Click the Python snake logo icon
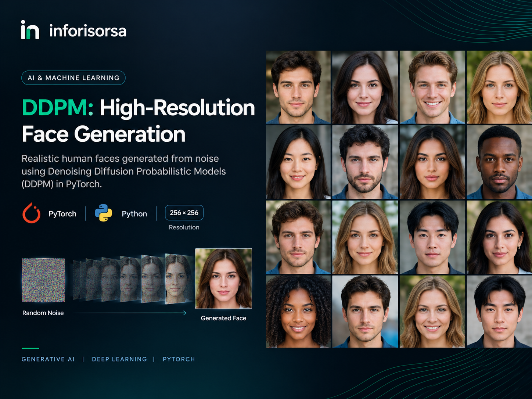The height and width of the screenshot is (399, 532). [x=103, y=213]
